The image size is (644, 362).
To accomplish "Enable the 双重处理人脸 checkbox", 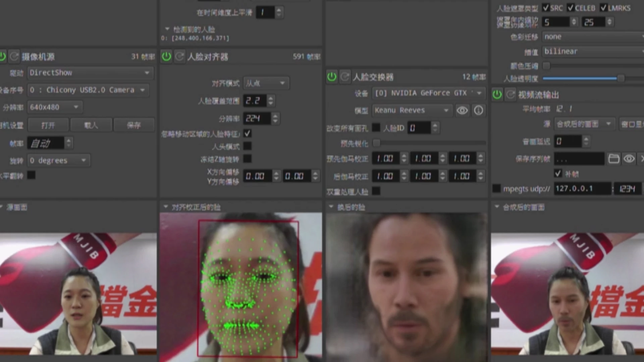I will coord(376,191).
